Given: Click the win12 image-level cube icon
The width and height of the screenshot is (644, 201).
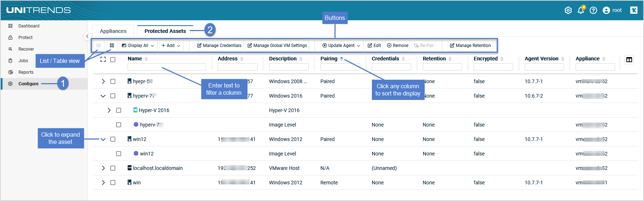Looking at the screenshot, I should pyautogui.click(x=136, y=153).
